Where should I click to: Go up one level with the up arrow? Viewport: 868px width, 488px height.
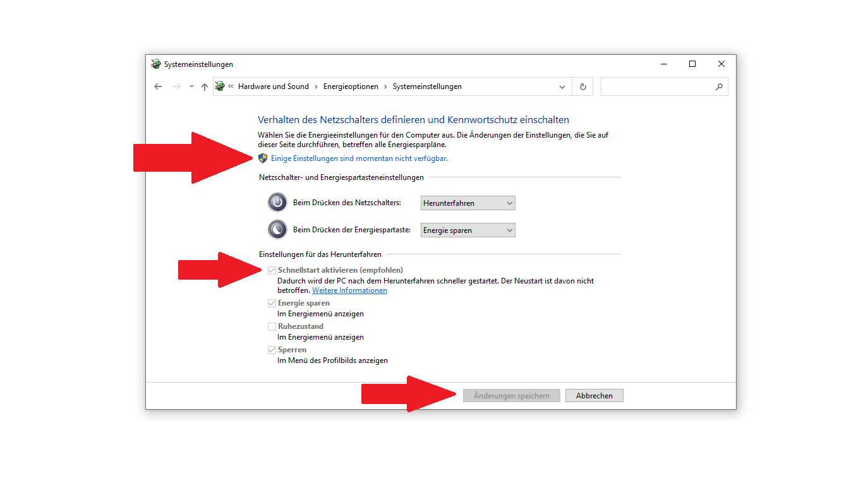pyautogui.click(x=204, y=86)
